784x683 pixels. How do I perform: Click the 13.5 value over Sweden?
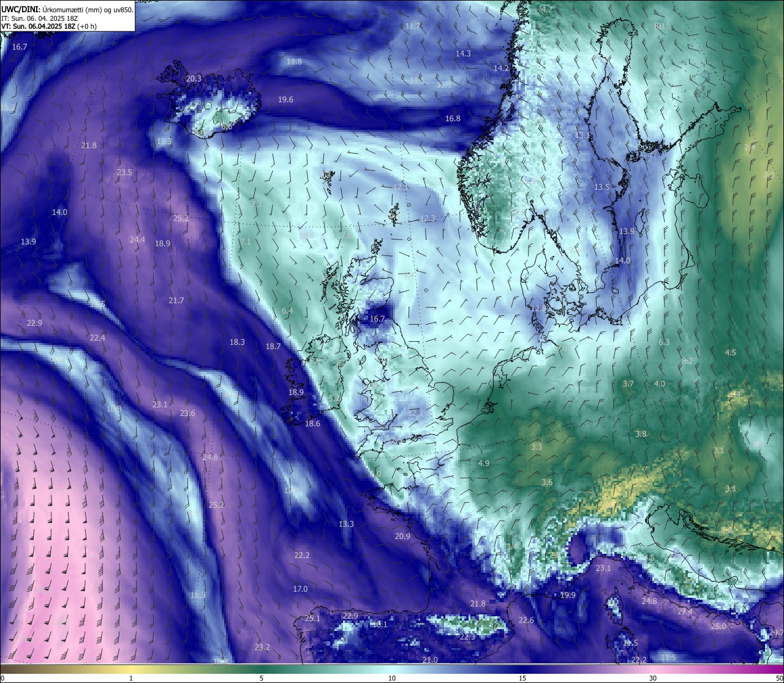(x=602, y=187)
